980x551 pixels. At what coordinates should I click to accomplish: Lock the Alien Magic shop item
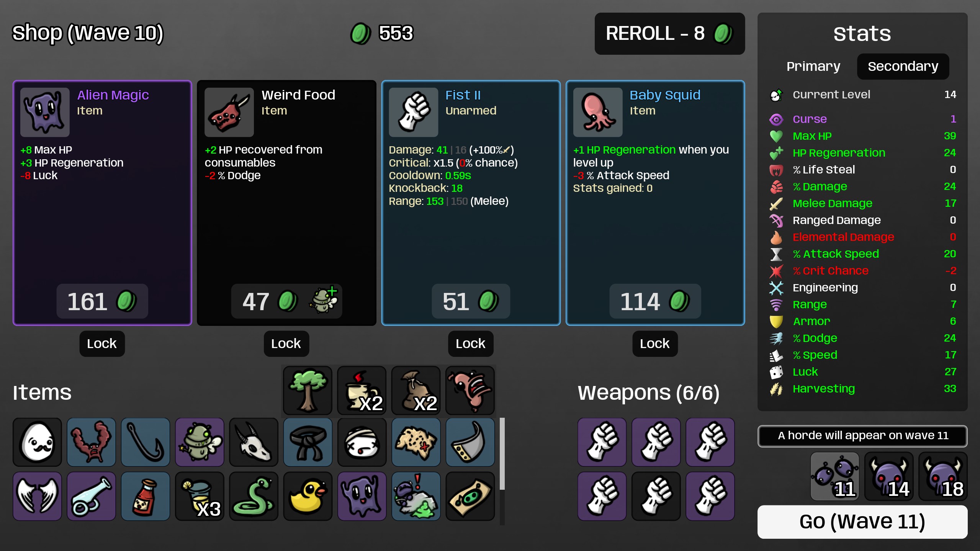coord(102,343)
